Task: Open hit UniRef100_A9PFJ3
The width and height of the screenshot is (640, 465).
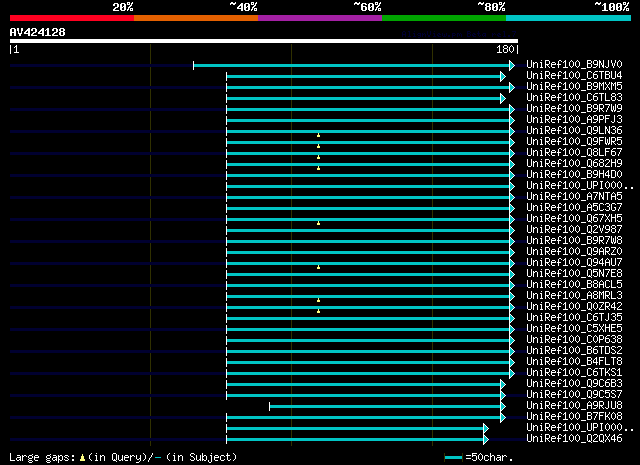Action: [574, 119]
